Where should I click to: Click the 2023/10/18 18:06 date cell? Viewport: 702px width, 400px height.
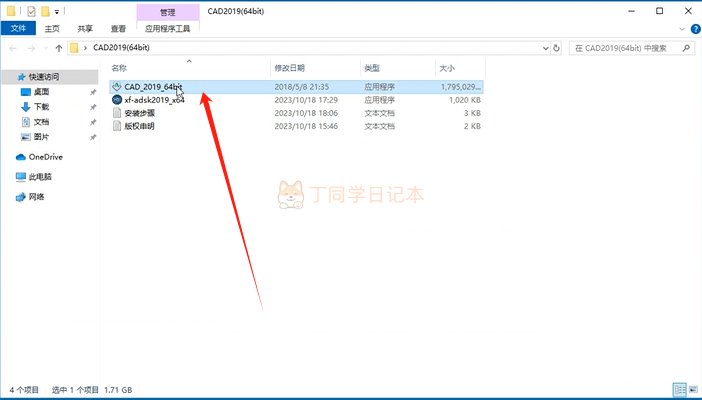pos(306,113)
